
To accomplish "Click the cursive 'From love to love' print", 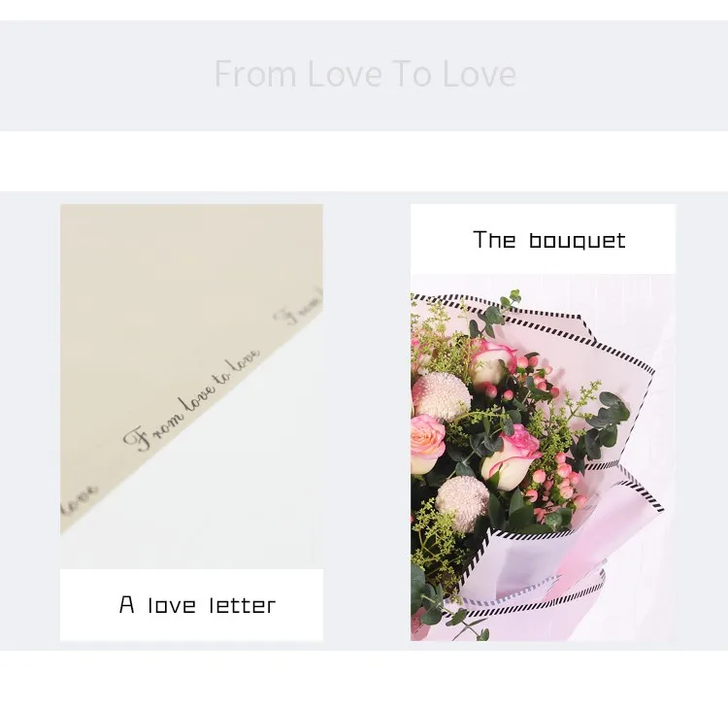I will pos(191,399).
